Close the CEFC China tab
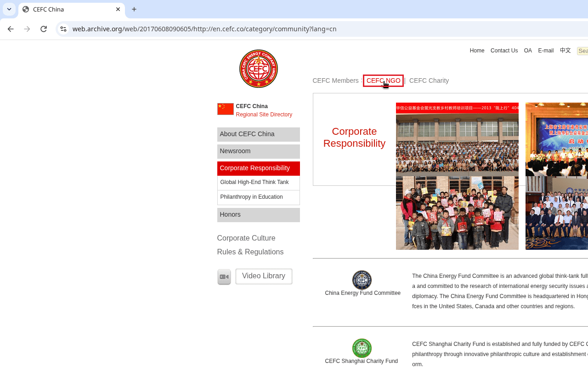The image size is (588, 368). 118,9
